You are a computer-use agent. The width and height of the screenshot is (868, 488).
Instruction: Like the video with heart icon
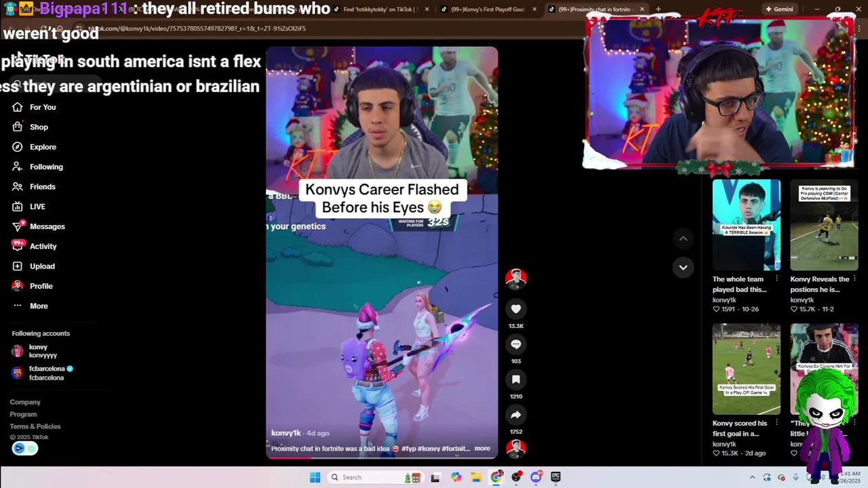coord(515,309)
